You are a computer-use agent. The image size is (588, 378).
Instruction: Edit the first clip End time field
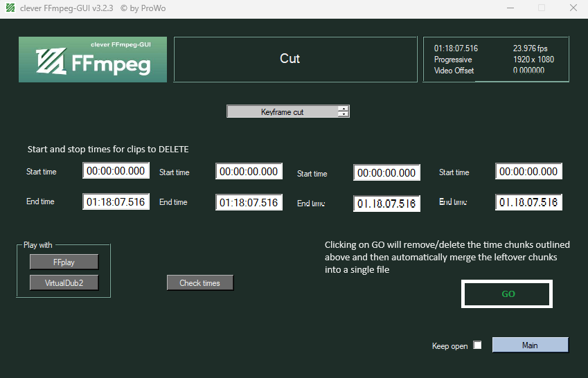tap(116, 201)
